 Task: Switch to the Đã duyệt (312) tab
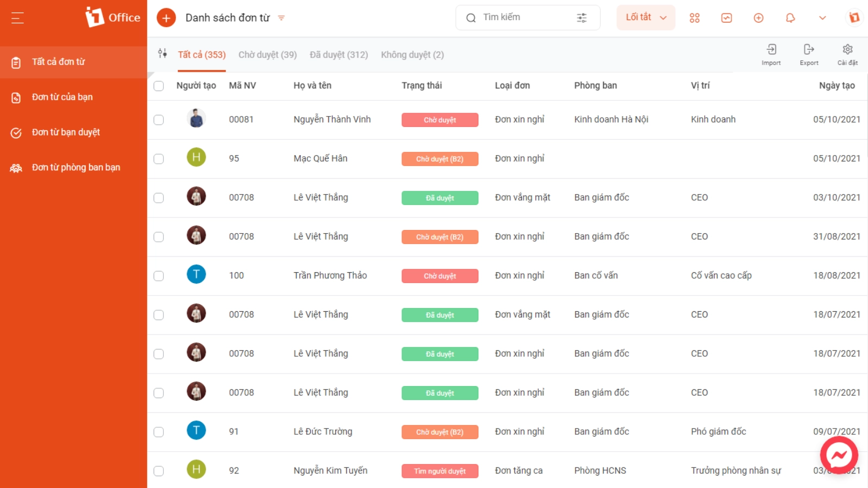339,55
